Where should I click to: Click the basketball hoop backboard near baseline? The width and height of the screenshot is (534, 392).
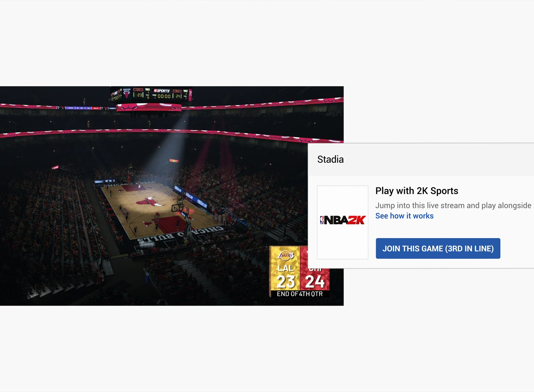(177, 208)
